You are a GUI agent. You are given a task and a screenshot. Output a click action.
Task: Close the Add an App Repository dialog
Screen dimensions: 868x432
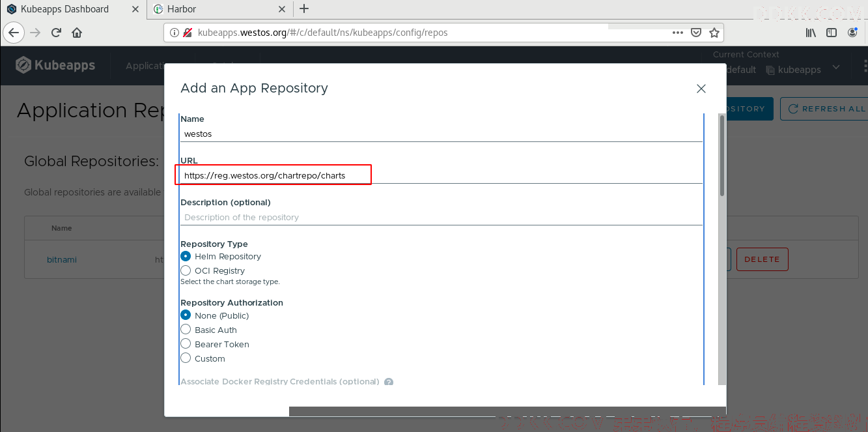(701, 89)
